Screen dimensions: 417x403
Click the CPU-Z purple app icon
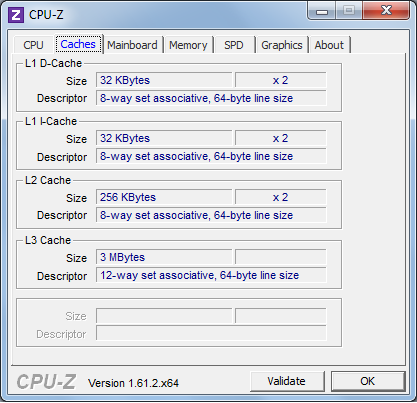coord(16,15)
